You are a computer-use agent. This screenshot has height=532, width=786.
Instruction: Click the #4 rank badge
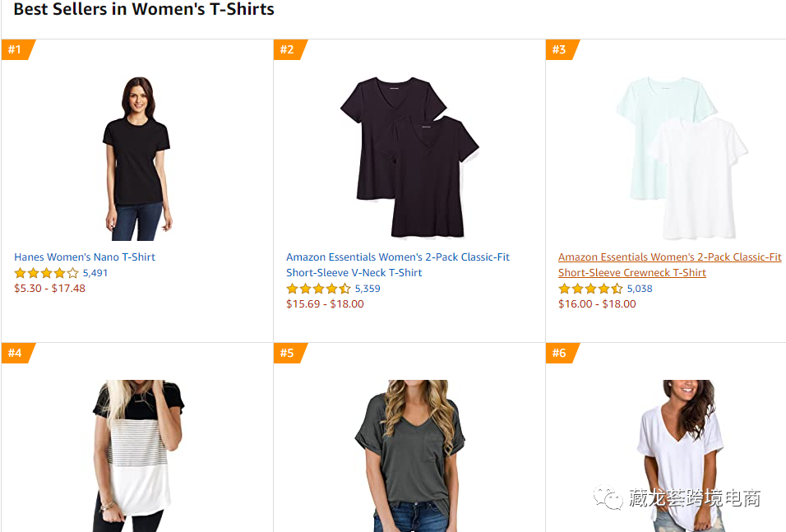[16, 354]
